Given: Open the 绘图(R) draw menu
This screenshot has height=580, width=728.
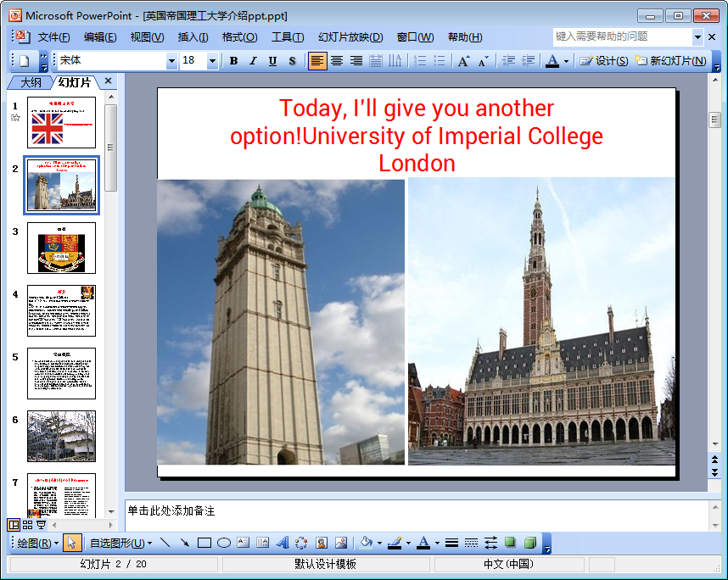Looking at the screenshot, I should point(38,543).
